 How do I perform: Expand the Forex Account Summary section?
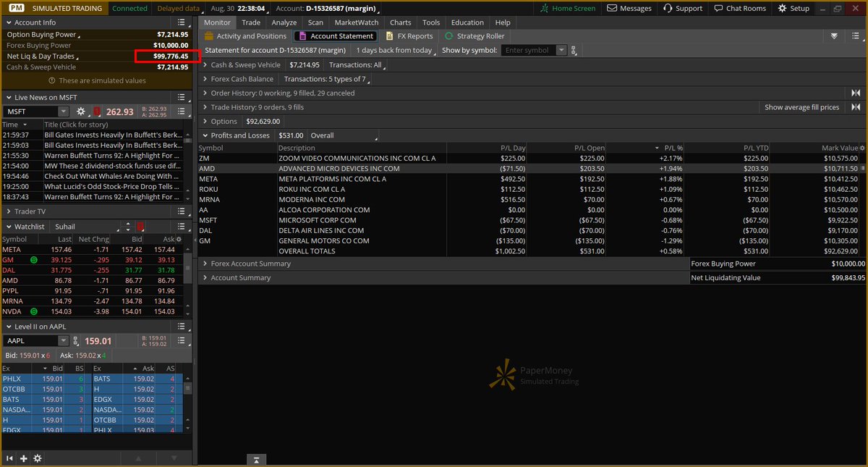point(205,264)
